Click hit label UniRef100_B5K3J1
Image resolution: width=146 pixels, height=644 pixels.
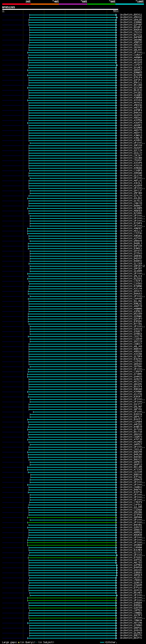[x=131, y=82]
